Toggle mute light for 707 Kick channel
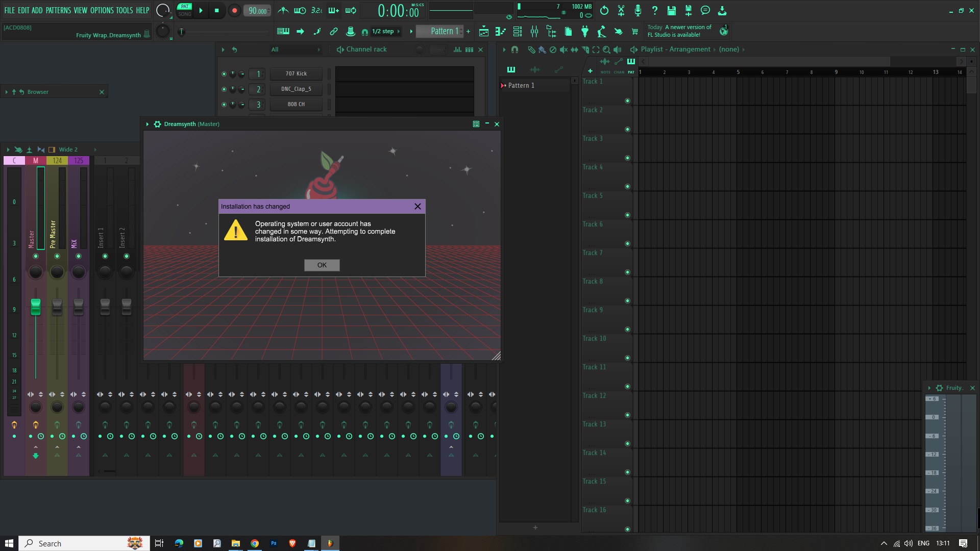980x551 pixels. click(224, 74)
